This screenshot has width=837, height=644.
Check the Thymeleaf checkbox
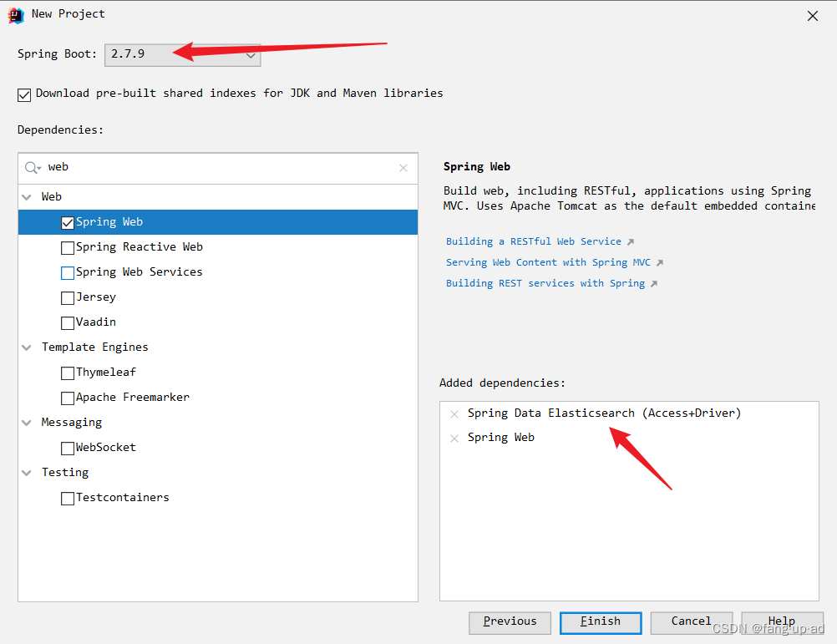(x=68, y=373)
